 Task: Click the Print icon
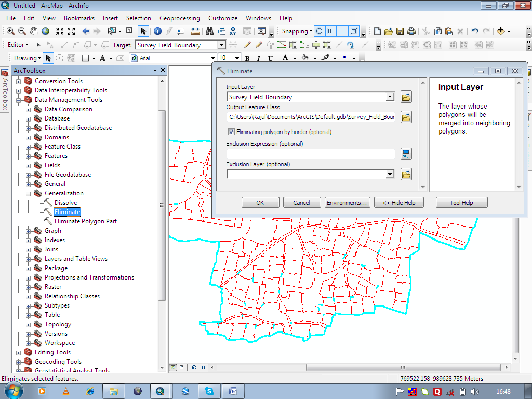[x=411, y=31]
